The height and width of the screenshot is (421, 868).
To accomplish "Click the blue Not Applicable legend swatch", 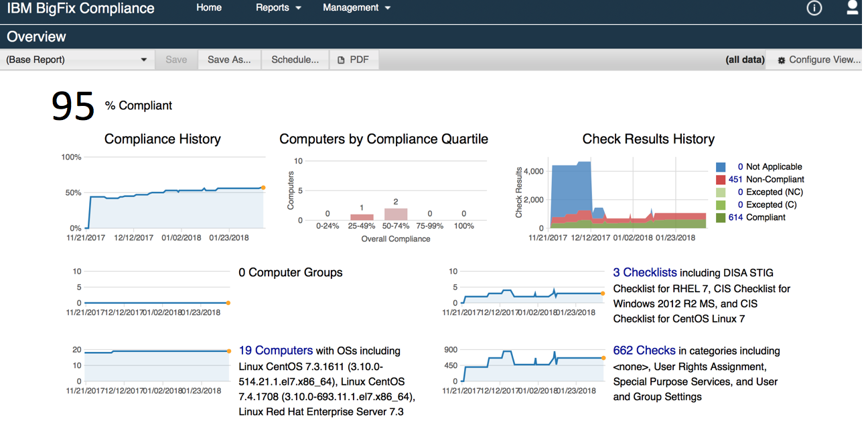I will click(x=721, y=167).
